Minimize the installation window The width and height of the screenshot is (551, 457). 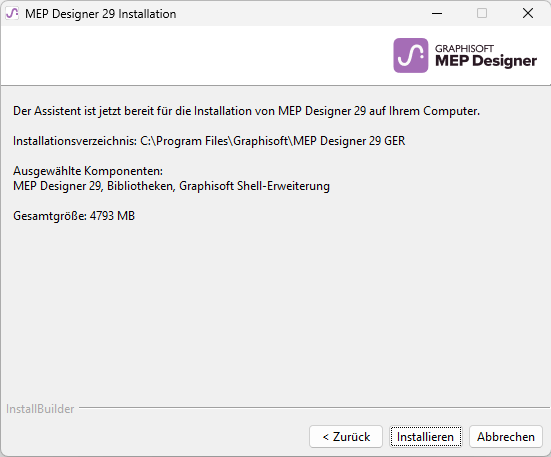pos(437,13)
